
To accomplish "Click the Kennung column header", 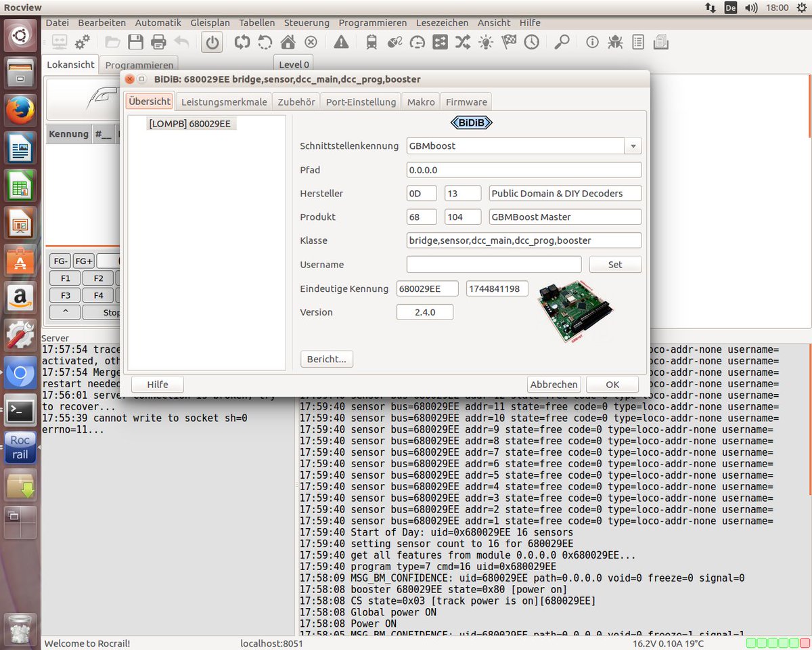I will 68,134.
